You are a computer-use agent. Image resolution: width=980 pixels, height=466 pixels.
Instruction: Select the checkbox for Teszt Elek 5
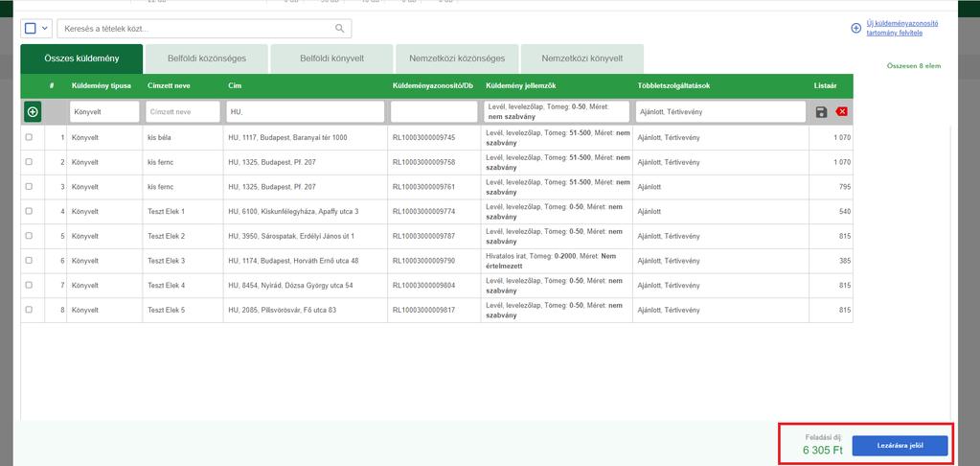coord(29,310)
